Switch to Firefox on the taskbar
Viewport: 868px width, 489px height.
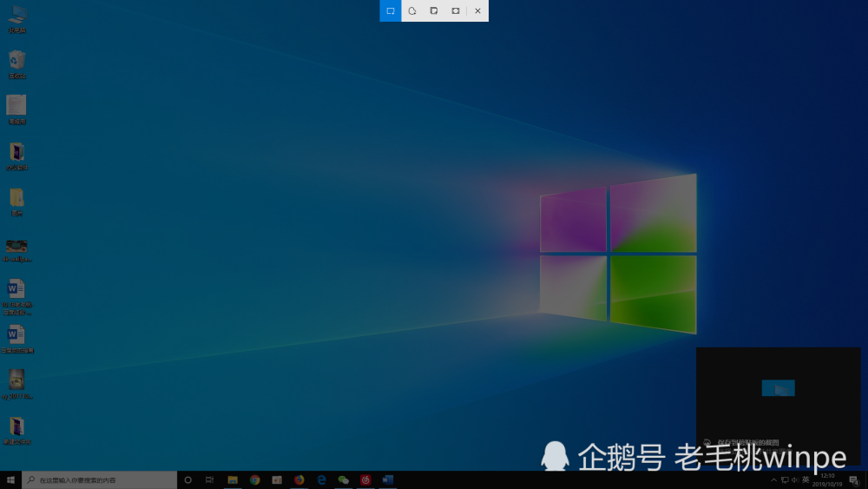tap(299, 480)
